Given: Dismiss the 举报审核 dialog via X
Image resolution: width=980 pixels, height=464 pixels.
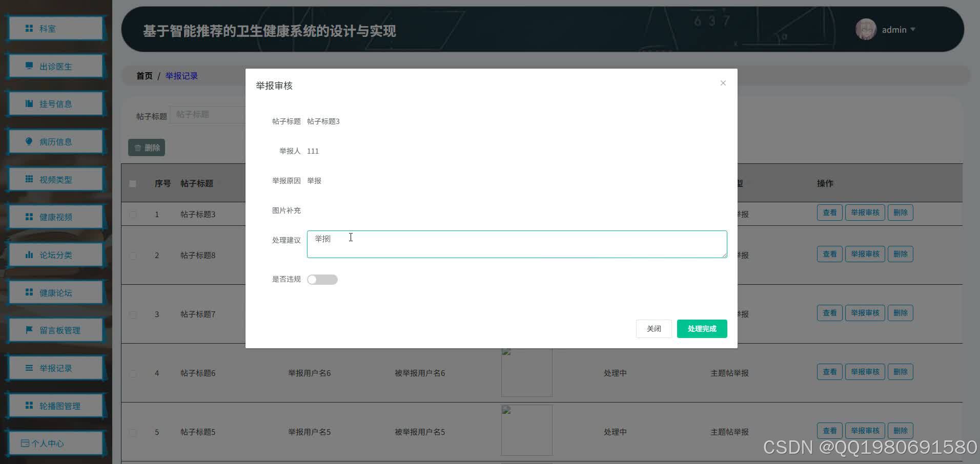Looking at the screenshot, I should (723, 82).
